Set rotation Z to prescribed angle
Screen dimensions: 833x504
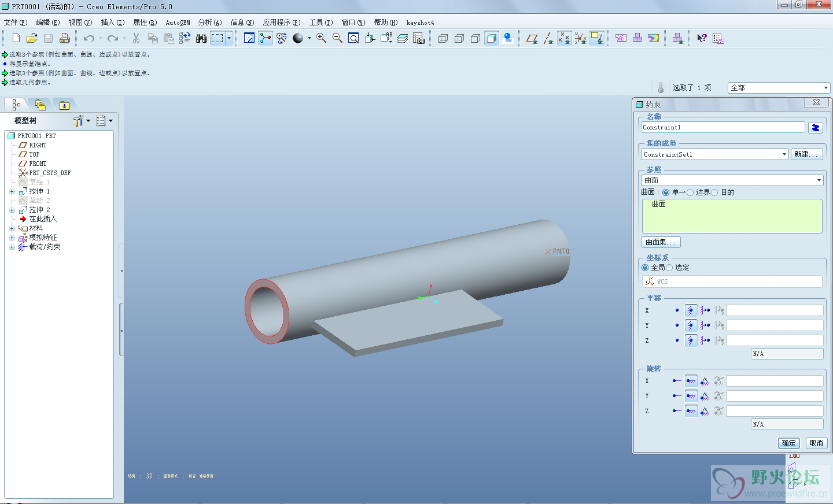[705, 411]
